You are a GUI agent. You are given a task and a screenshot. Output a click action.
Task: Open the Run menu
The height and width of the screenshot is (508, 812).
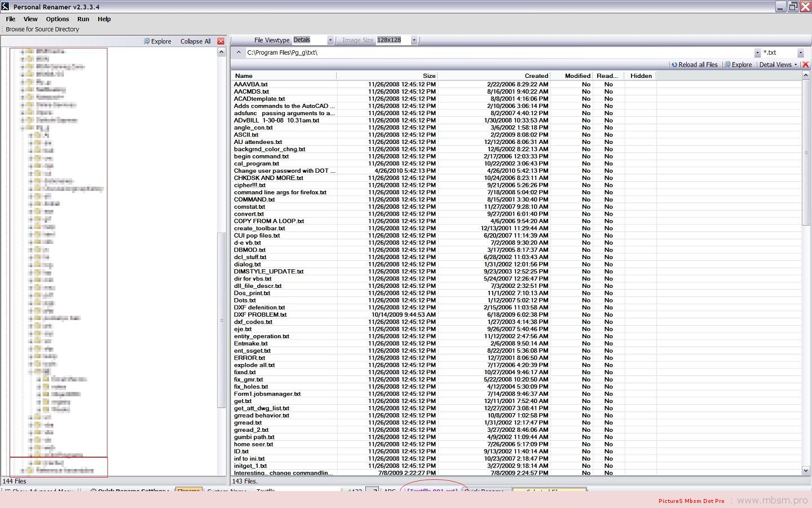coord(83,19)
